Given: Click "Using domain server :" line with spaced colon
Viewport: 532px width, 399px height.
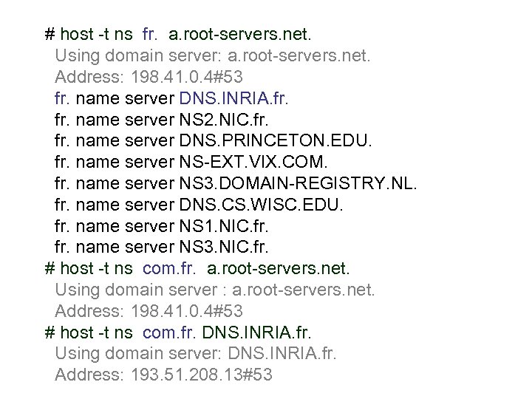Looking at the screenshot, I should tap(214, 289).
